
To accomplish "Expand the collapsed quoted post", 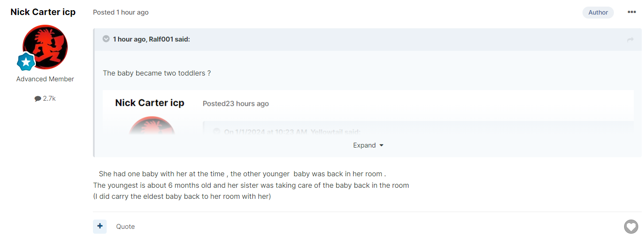I will coord(368,145).
